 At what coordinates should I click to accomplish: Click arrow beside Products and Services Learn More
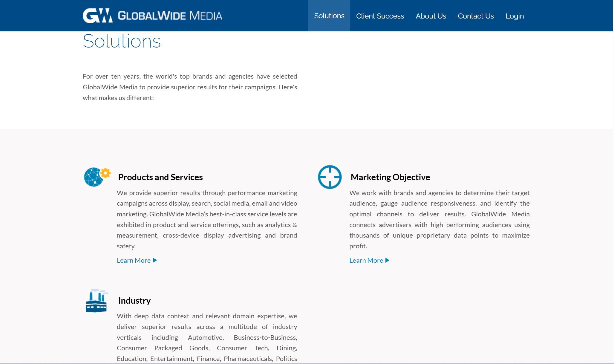pos(155,260)
